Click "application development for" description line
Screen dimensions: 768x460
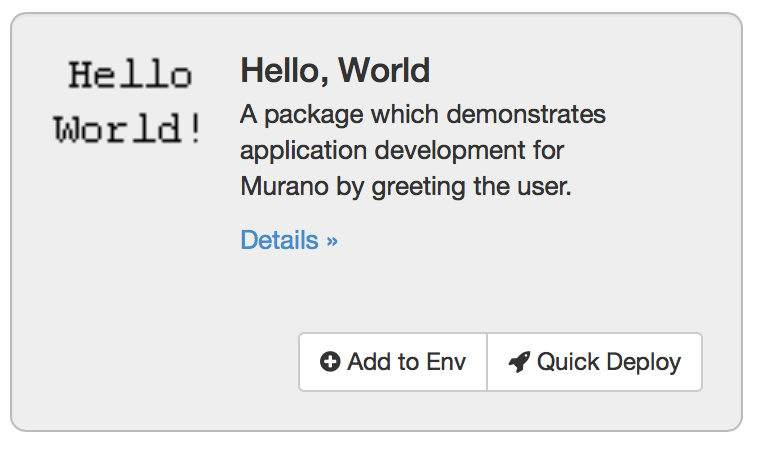tap(402, 151)
